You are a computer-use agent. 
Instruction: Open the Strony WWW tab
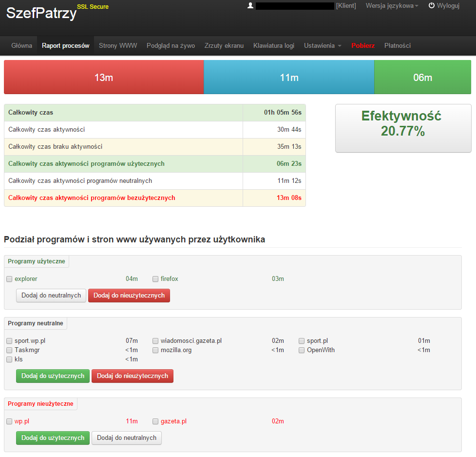118,45
